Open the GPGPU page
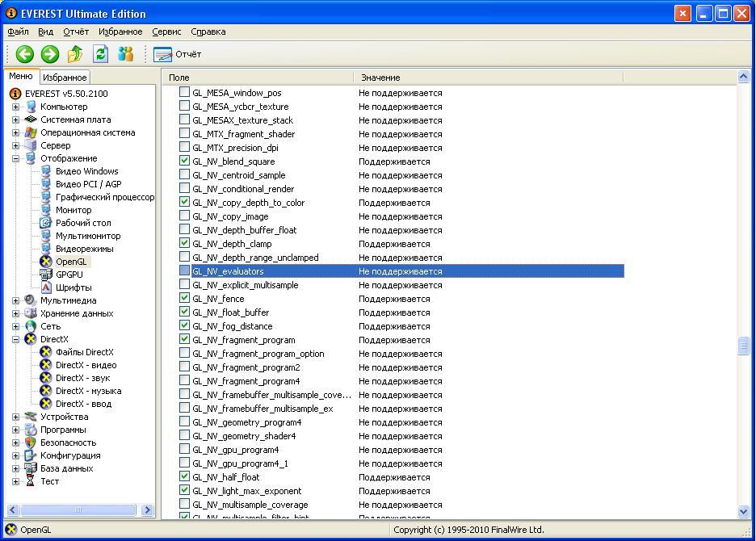This screenshot has height=541, width=756. coord(70,274)
